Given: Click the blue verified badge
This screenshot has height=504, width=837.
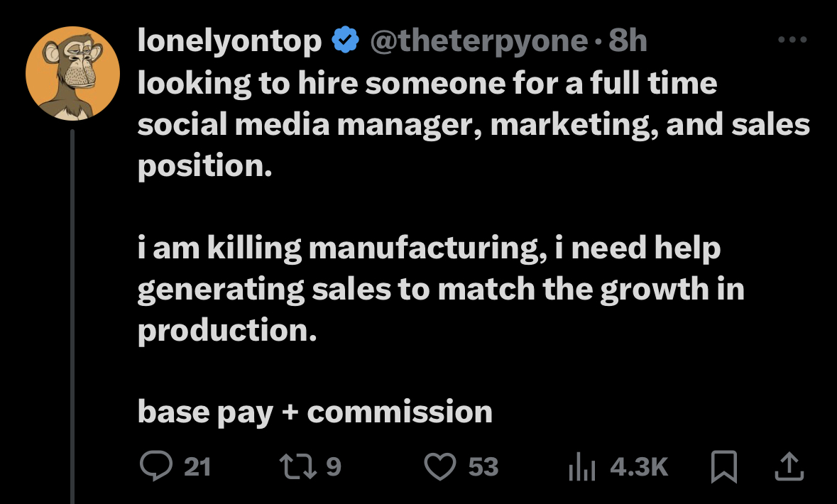Looking at the screenshot, I should [345, 42].
